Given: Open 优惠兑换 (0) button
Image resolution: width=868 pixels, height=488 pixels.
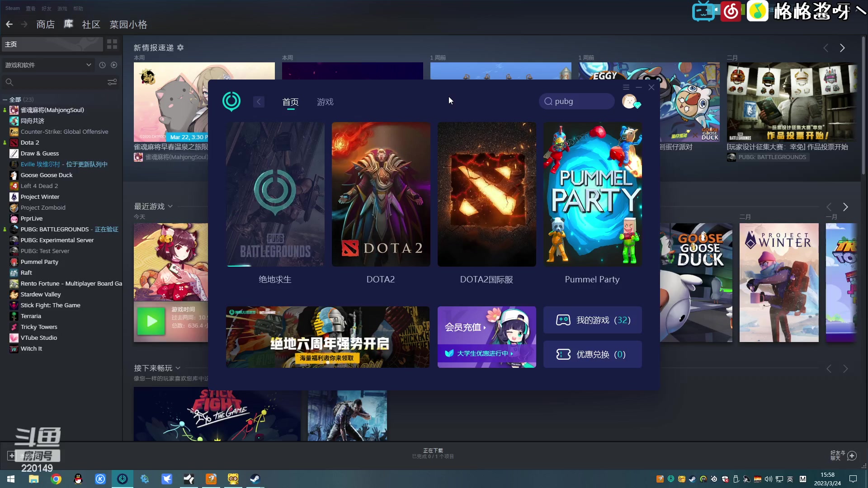Looking at the screenshot, I should click(x=592, y=354).
